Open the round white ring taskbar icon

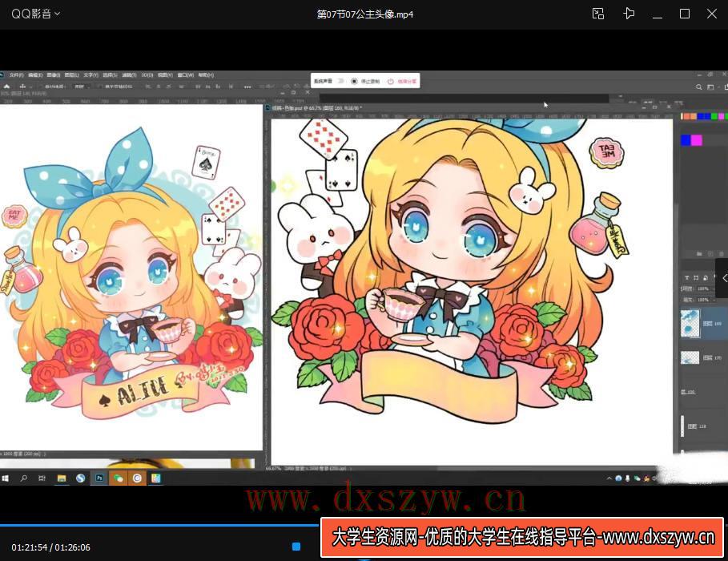(137, 478)
